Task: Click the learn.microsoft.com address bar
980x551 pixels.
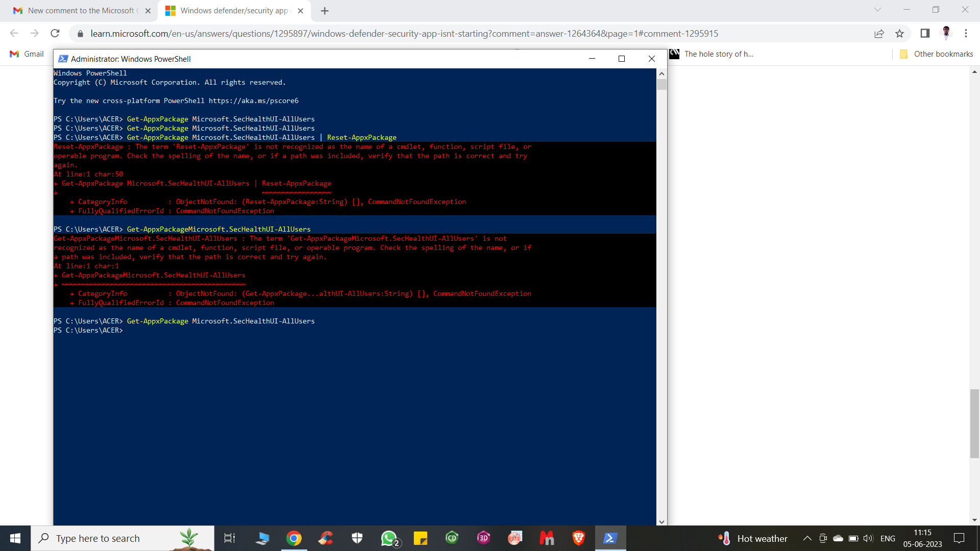Action: 404,34
